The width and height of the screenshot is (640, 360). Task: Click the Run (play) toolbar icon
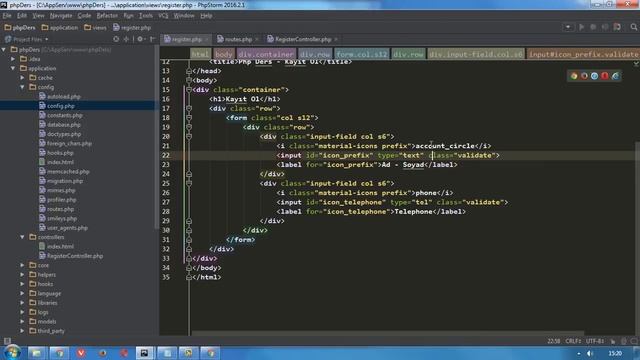tap(581, 27)
